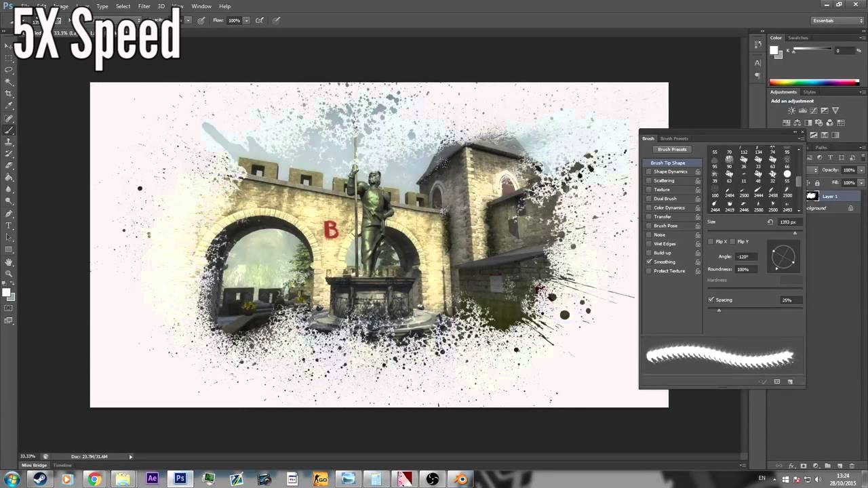Select the Horizontal Type tool
Screen dimensions: 868x488
[x=9, y=225]
